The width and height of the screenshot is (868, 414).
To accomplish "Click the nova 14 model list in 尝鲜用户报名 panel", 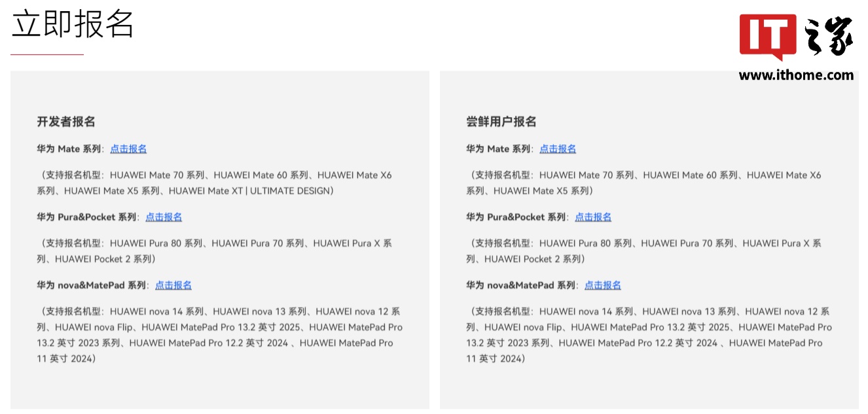I will 649,335.
